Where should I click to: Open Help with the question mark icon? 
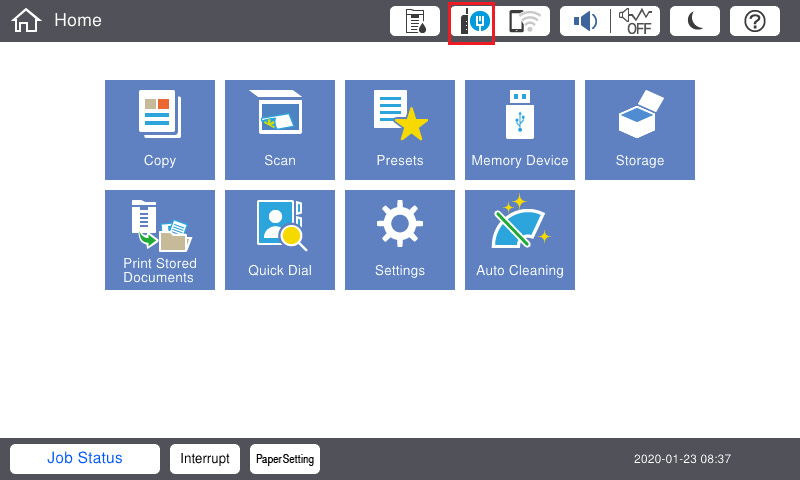pyautogui.click(x=755, y=21)
